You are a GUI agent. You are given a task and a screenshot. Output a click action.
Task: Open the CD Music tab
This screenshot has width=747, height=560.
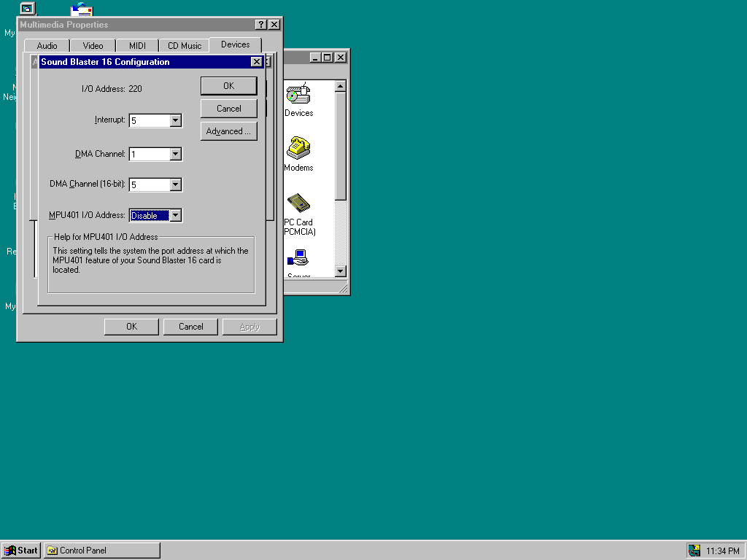tap(185, 45)
